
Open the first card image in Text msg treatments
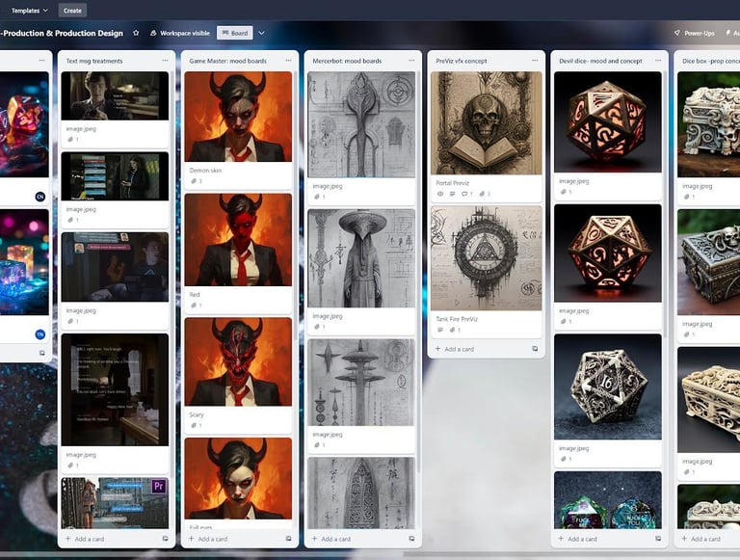click(x=115, y=95)
